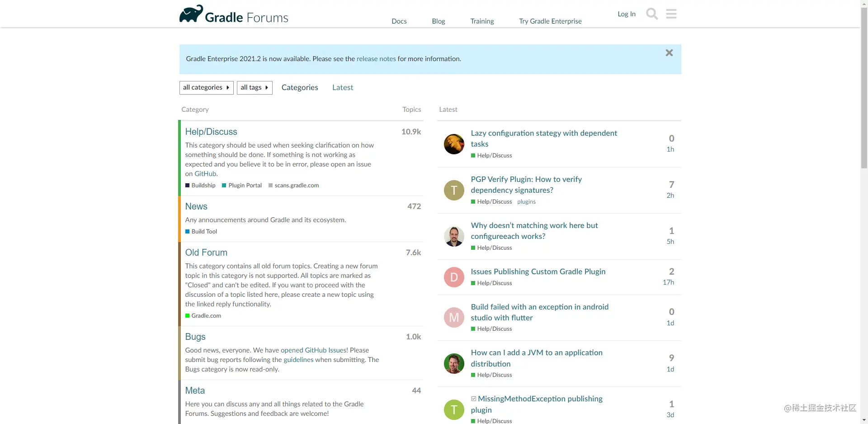Viewport: 868px width, 424px height.
Task: Open the News category
Action: (x=196, y=206)
